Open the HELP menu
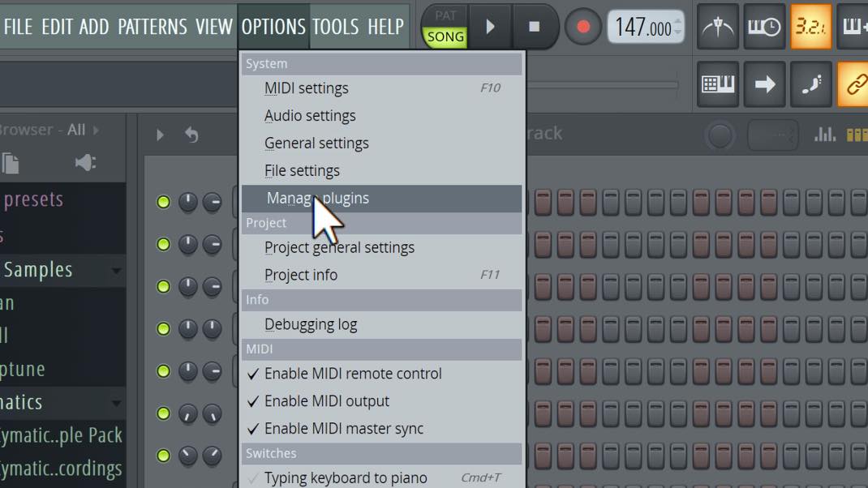Image resolution: width=868 pixels, height=488 pixels. 386,27
